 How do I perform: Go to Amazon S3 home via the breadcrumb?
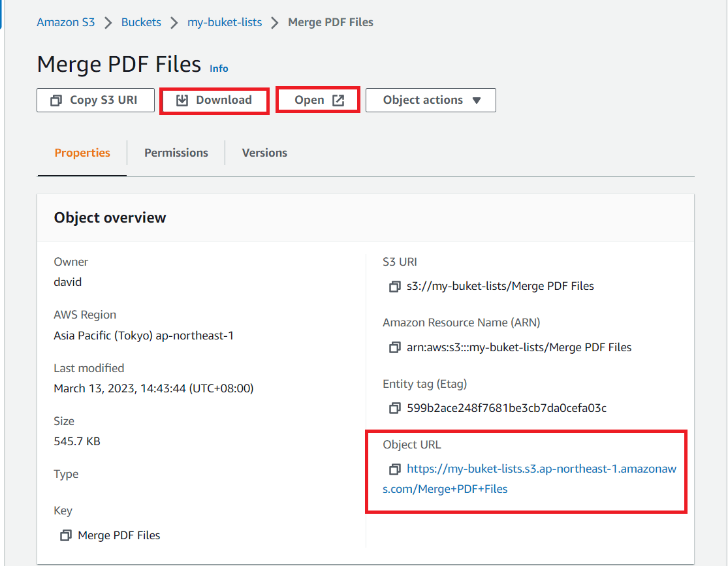[66, 22]
